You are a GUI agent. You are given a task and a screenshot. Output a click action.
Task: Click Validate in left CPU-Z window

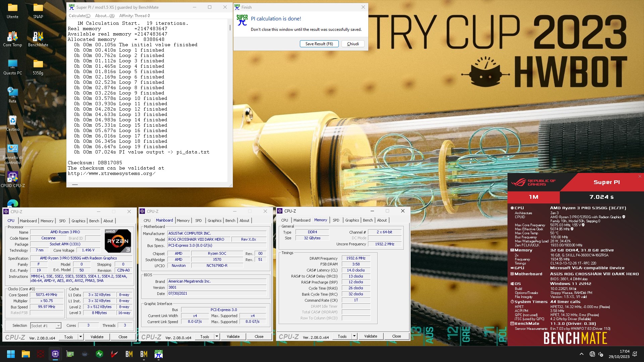pyautogui.click(x=97, y=337)
